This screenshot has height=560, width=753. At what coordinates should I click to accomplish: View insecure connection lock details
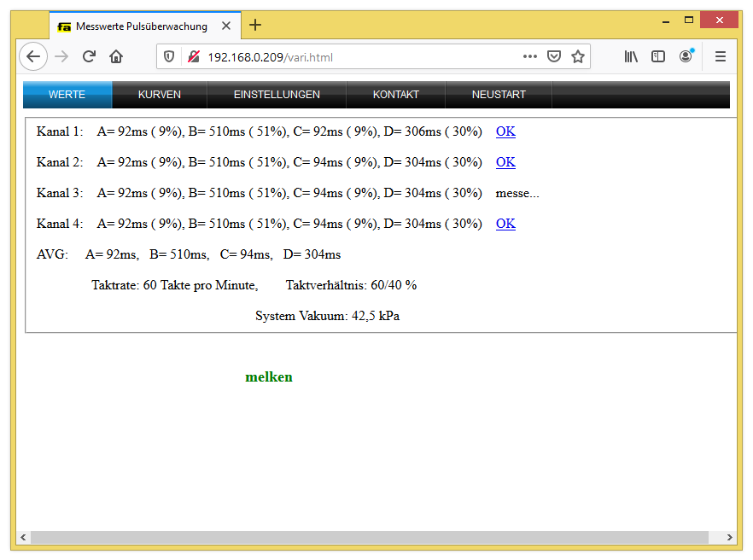(194, 57)
